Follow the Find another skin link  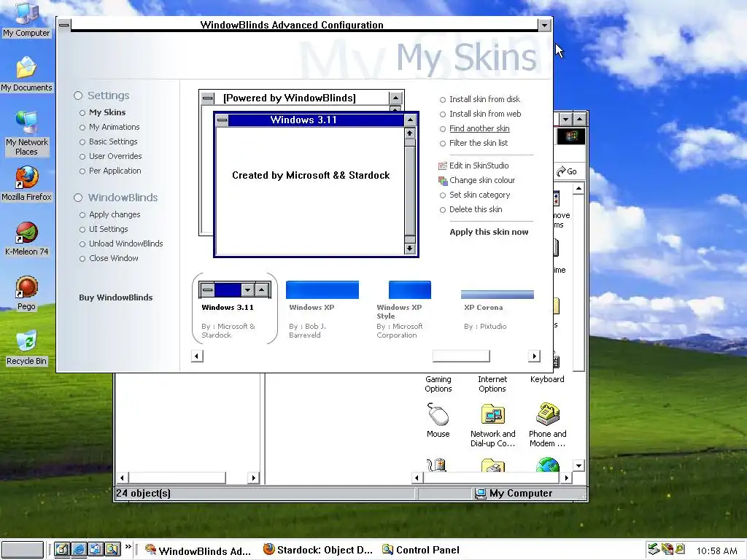479,128
